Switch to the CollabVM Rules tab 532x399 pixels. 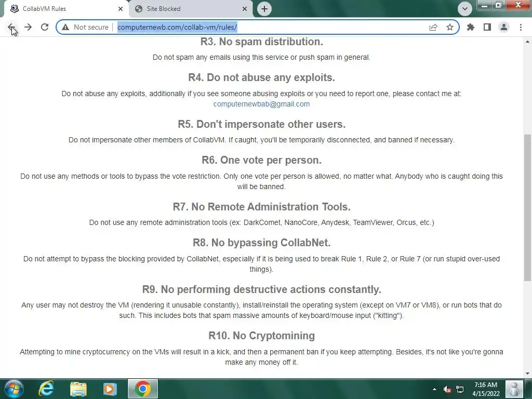66,9
